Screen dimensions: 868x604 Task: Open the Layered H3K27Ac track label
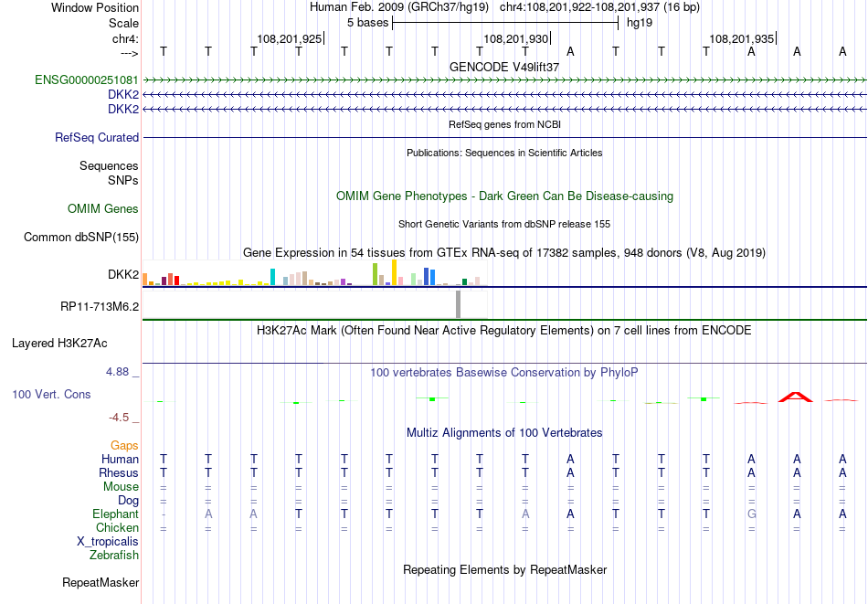pos(59,344)
